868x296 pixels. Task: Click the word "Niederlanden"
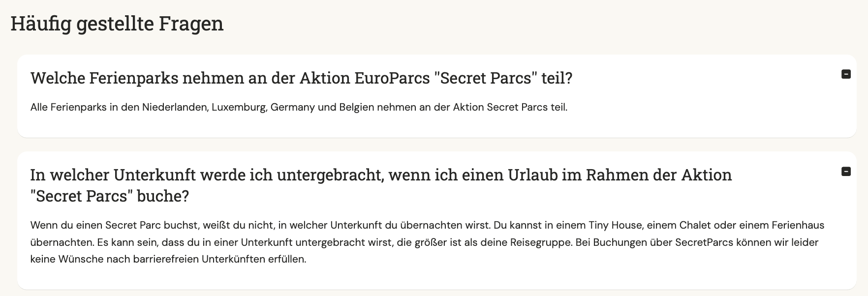175,107
